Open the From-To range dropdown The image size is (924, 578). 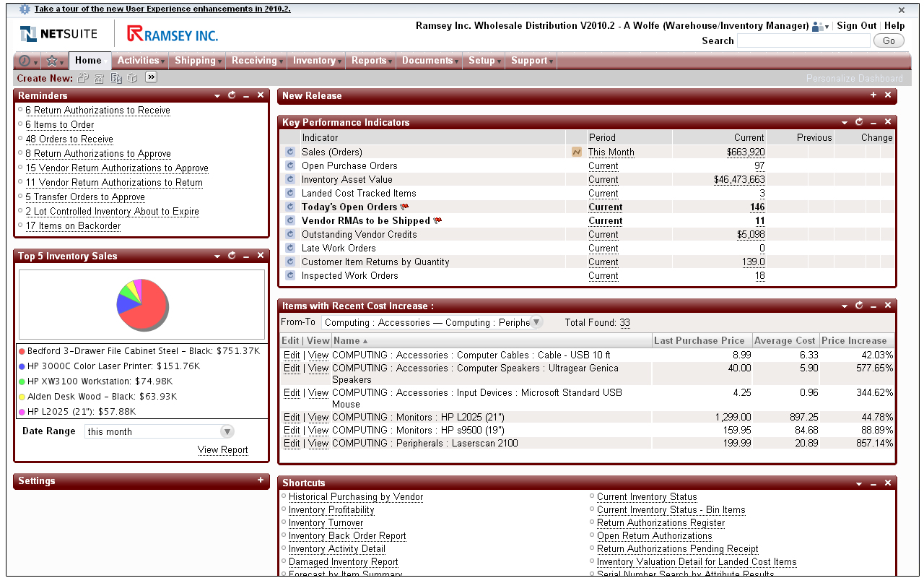536,323
